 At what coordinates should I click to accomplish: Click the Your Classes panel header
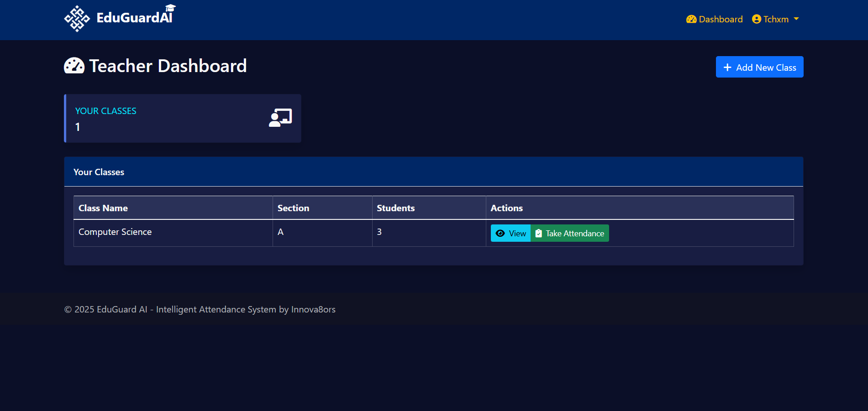click(x=433, y=172)
